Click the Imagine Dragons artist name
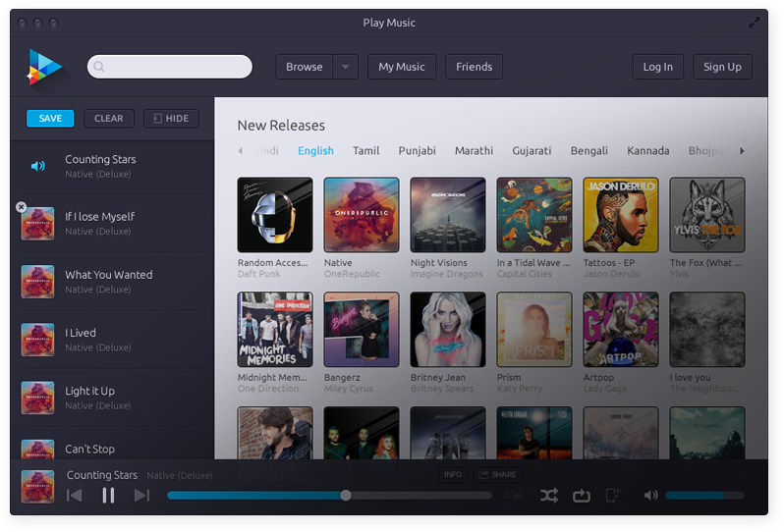The image size is (784, 532). [446, 274]
